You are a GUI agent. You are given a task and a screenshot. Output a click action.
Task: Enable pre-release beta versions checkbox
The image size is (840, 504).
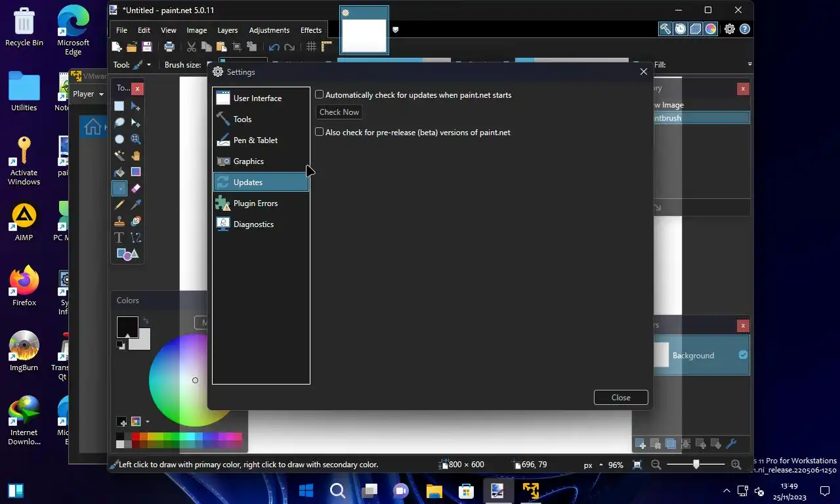coord(320,132)
